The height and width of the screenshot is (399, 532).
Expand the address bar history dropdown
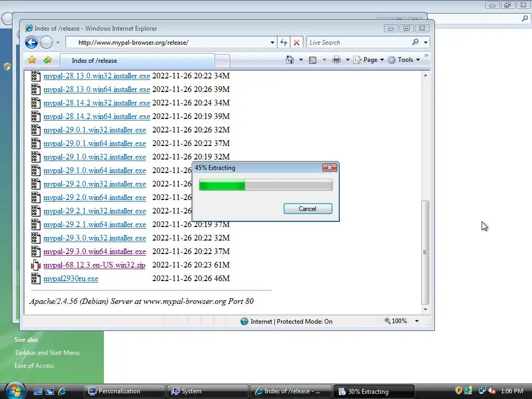[272, 43]
